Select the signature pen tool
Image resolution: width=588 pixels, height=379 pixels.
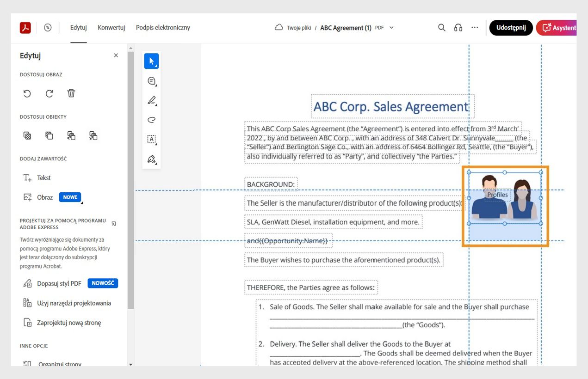pyautogui.click(x=151, y=159)
